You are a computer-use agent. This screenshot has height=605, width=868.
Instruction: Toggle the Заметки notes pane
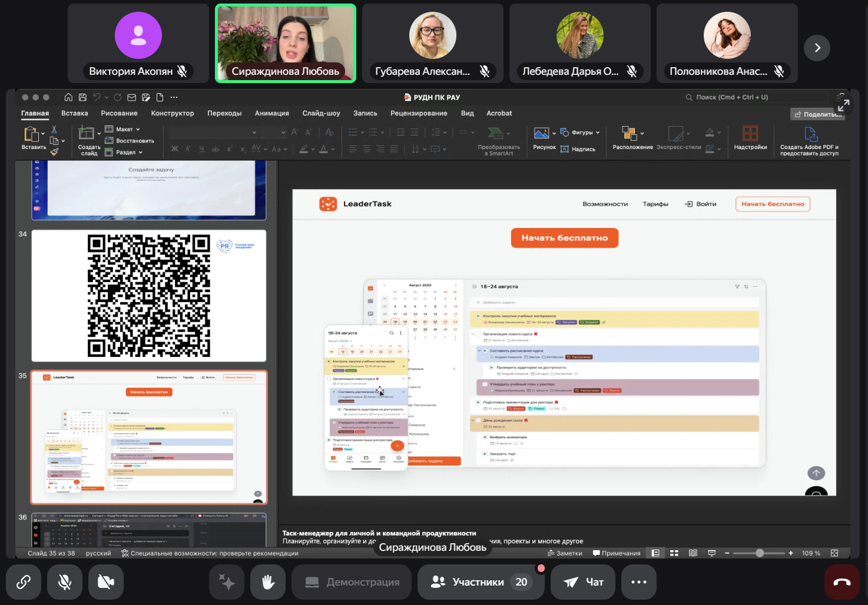[x=565, y=553]
